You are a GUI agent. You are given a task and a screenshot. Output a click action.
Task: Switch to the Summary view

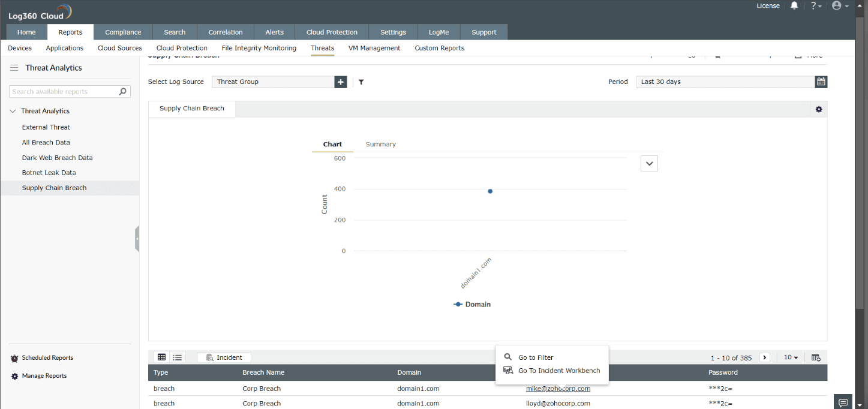click(381, 145)
